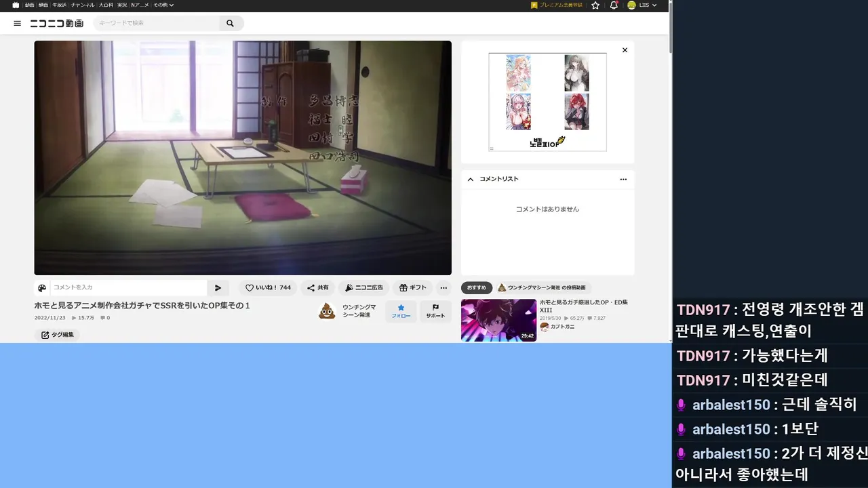Open uploader name ウンチングマシーン発進
This screenshot has height=488, width=868.
coord(359,311)
